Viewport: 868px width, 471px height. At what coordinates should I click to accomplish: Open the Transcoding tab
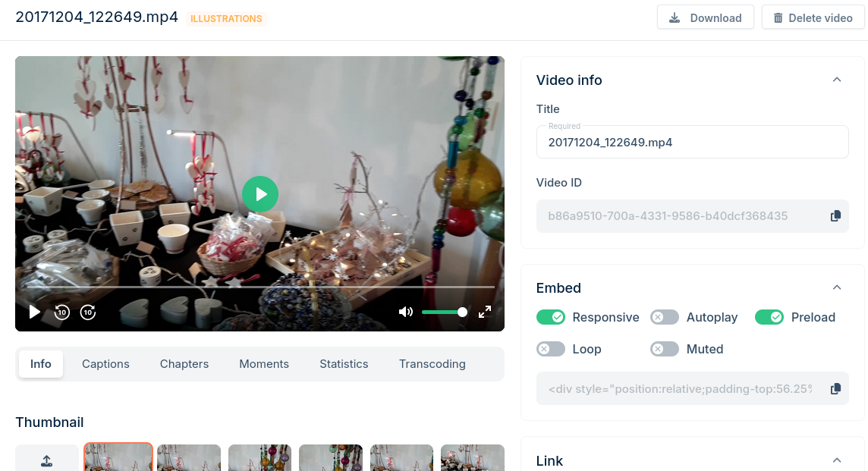(432, 364)
